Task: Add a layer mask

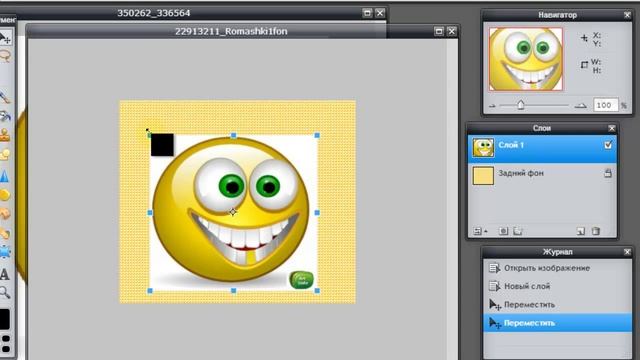Action: (504, 231)
